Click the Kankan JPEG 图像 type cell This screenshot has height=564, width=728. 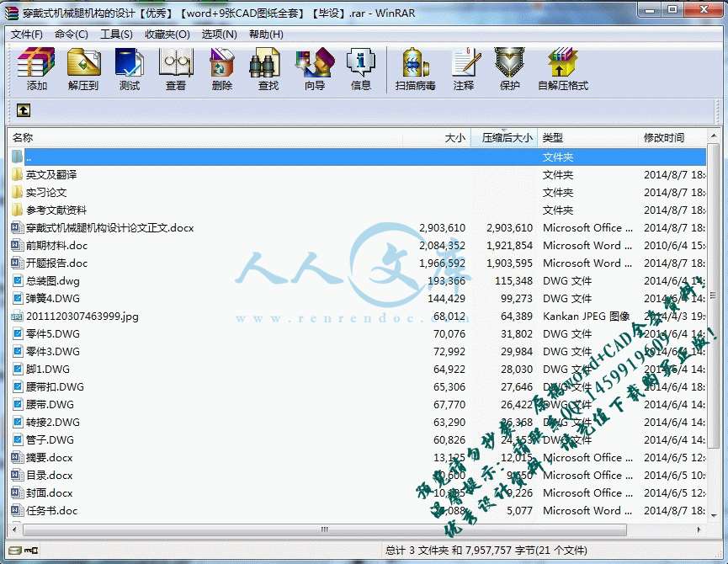click(x=586, y=317)
